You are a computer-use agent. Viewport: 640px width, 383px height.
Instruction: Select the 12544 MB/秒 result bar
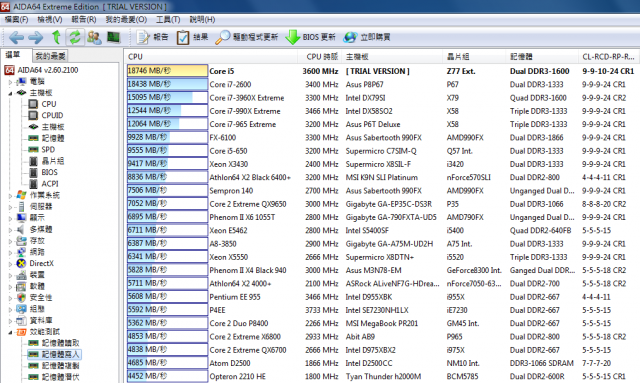click(167, 111)
